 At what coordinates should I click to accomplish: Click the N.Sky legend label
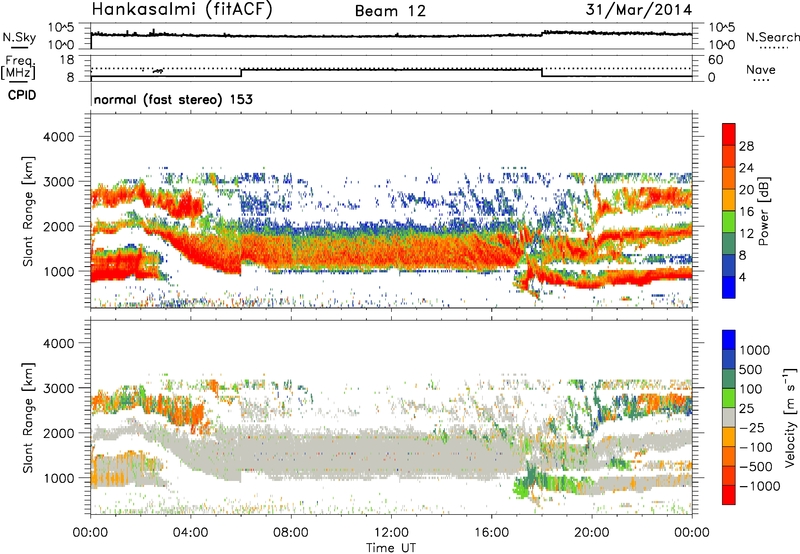19,37
